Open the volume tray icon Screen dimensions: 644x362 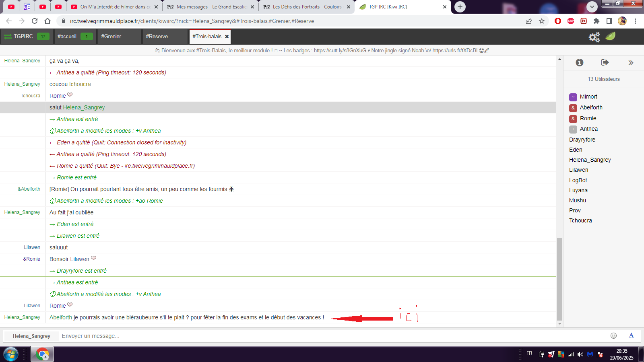[580, 354]
